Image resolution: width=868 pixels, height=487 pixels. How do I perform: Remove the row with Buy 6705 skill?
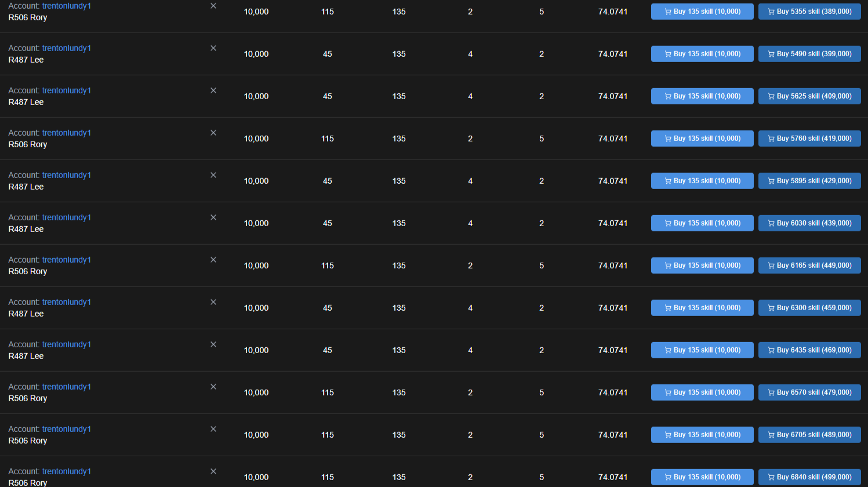pos(213,429)
